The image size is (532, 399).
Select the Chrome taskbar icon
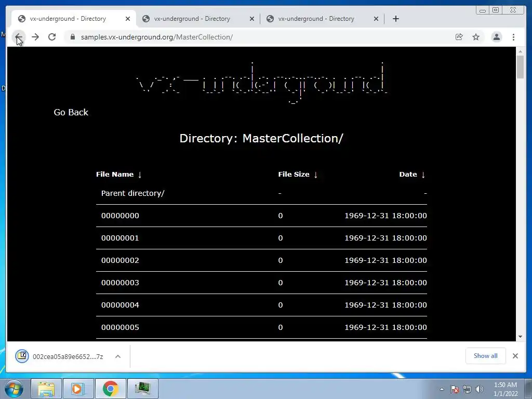coord(110,389)
